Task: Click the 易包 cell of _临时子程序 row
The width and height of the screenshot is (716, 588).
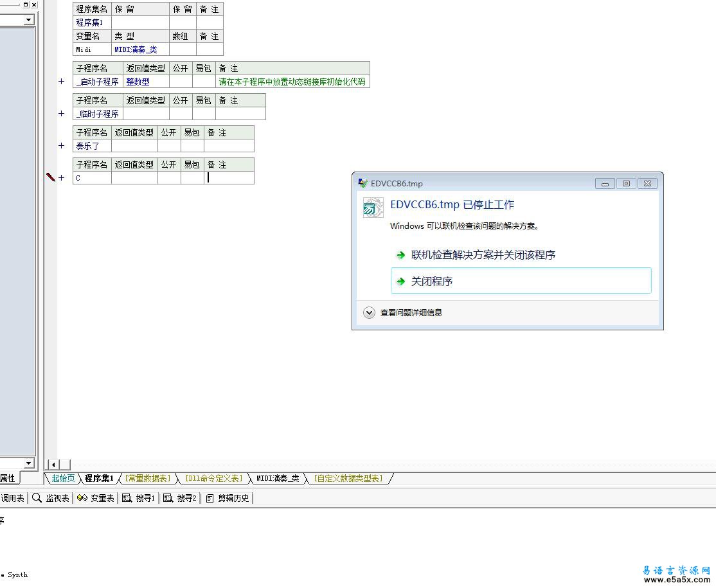Action: (204, 114)
